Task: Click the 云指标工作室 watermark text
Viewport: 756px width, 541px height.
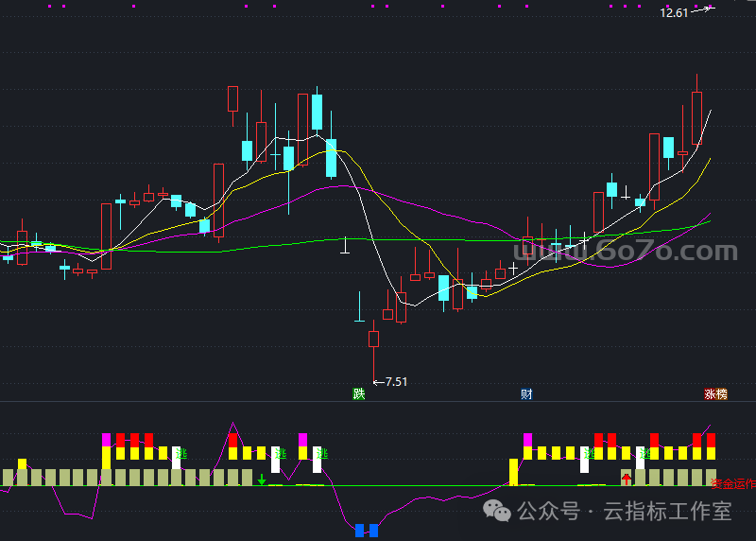Action: [667, 512]
